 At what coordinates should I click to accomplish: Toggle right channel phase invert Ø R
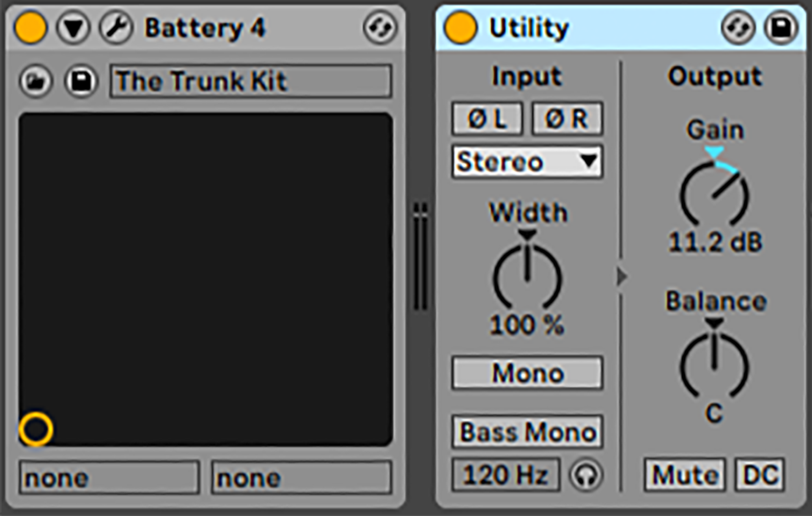tap(567, 119)
